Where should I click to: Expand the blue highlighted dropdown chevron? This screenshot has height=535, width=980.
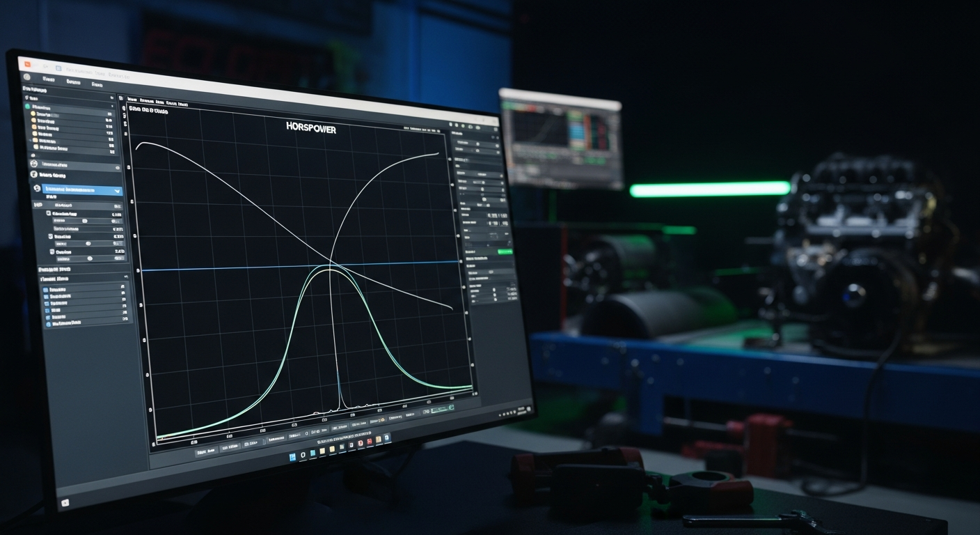(117, 191)
